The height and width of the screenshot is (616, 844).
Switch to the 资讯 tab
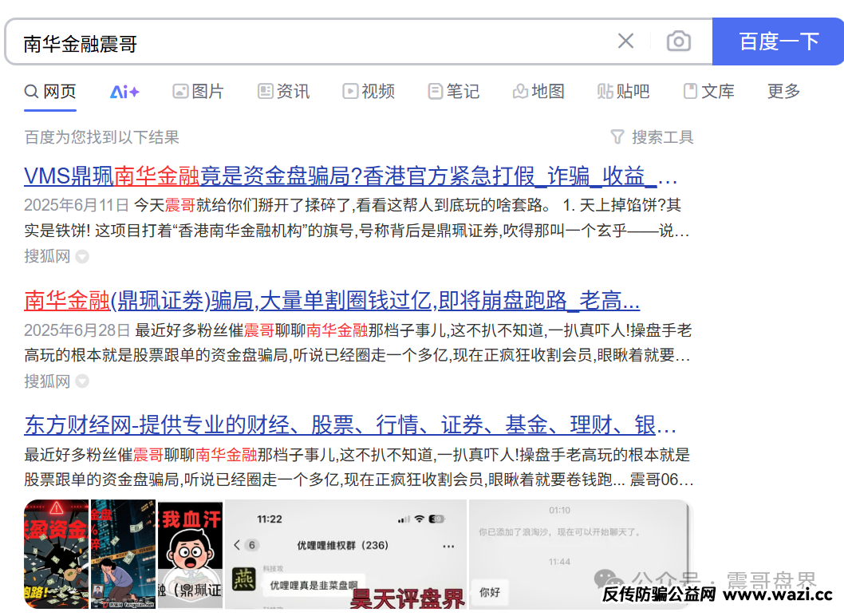[x=284, y=92]
